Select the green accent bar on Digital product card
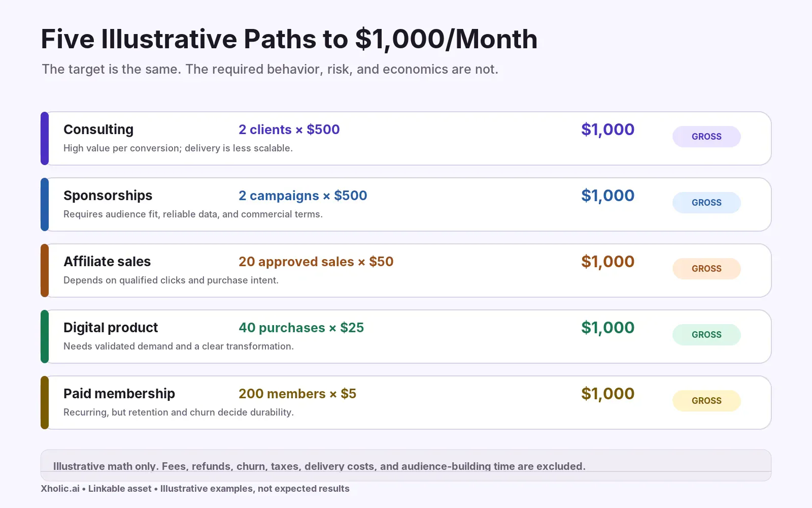This screenshot has width=812, height=508. (45, 336)
